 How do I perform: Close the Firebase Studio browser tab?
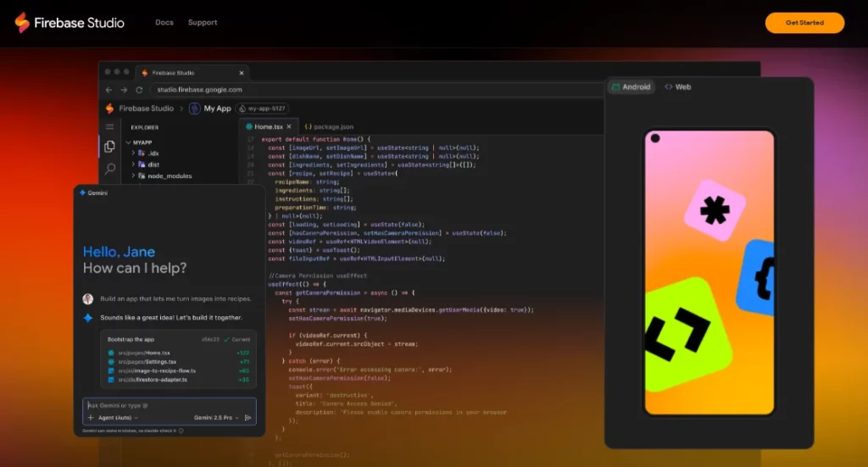tap(242, 73)
